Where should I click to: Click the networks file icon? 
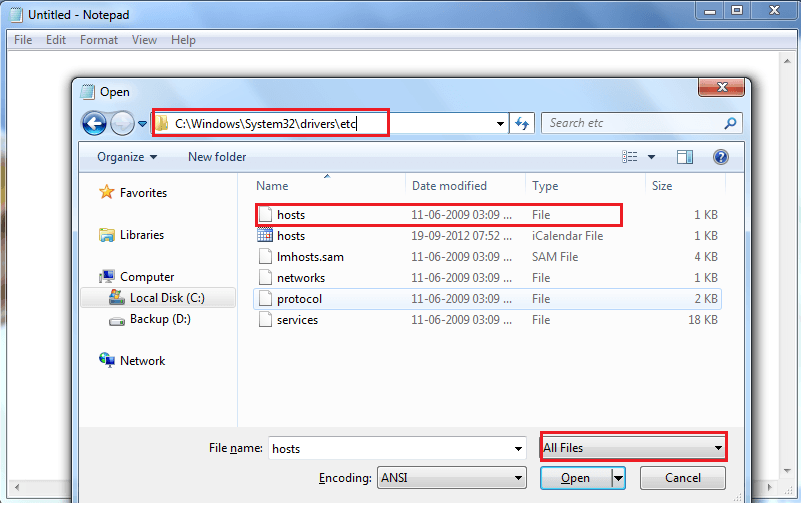265,277
